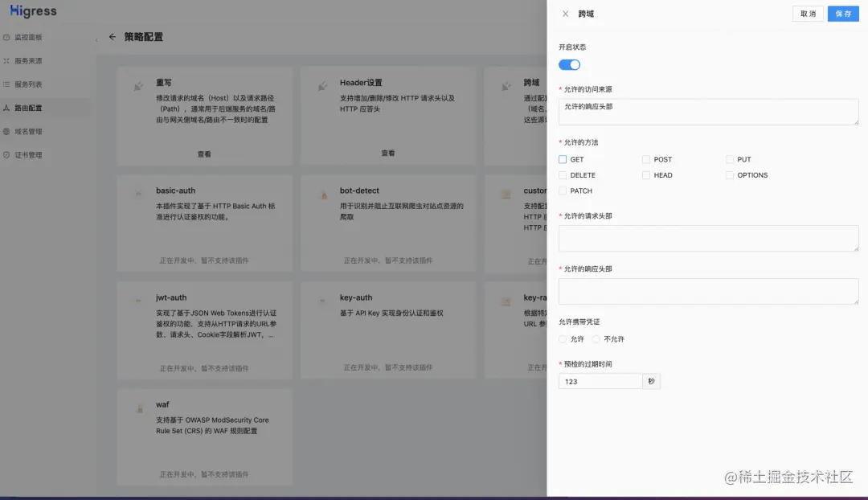Click the jwt-auth card icon

(x=138, y=301)
